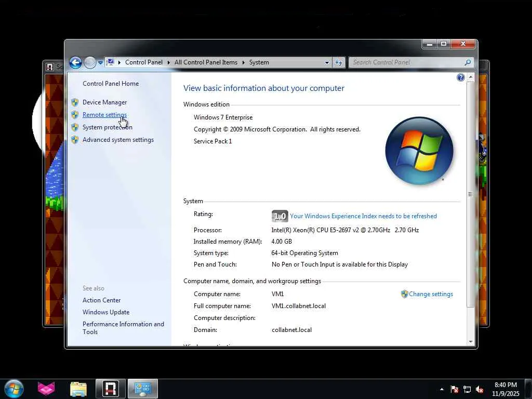Expand the arrow before Control Panel breadcrumb
This screenshot has height=399, width=532.
[119, 62]
